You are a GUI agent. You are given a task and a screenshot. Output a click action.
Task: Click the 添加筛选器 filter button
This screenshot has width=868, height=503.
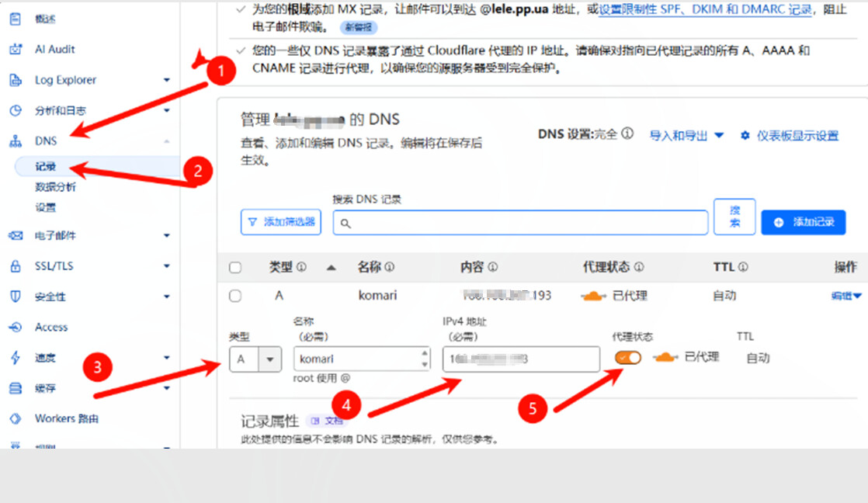point(281,222)
